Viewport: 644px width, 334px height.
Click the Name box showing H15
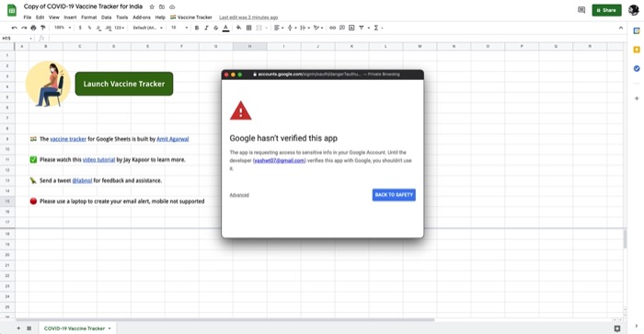coord(17,39)
